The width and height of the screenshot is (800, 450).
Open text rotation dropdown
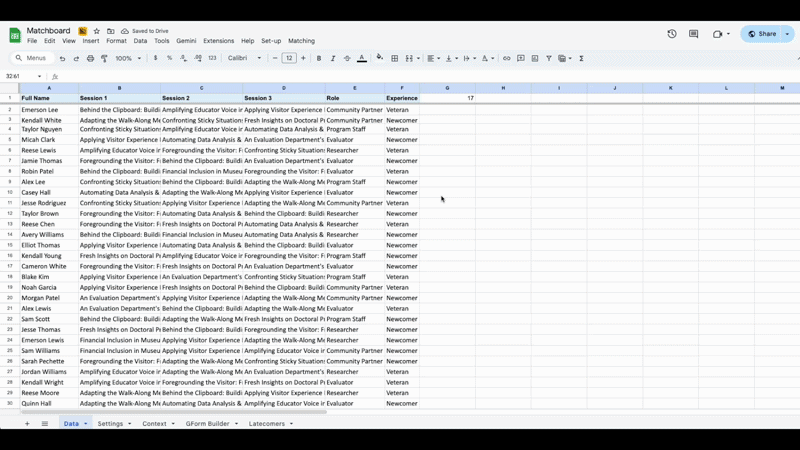[x=488, y=58]
